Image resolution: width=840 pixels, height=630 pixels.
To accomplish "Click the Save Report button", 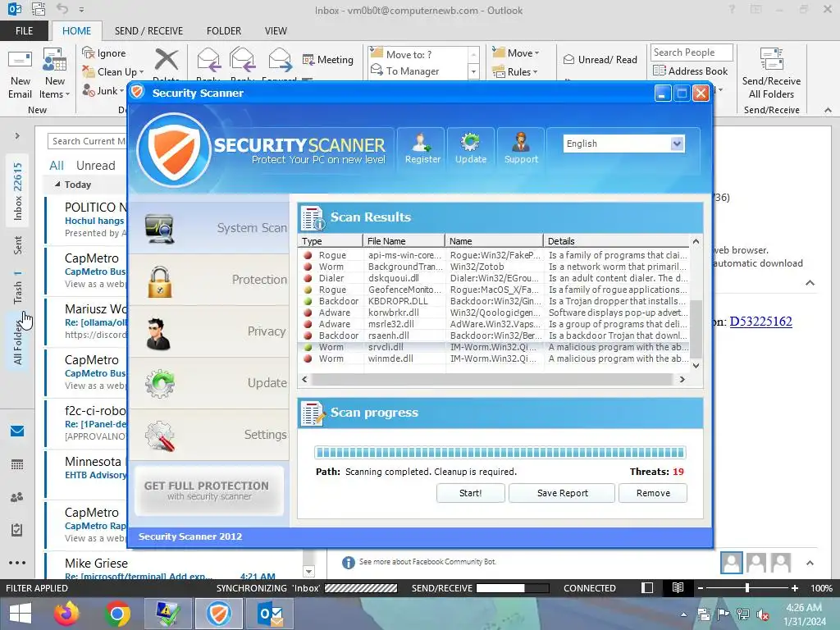I will pos(562,493).
